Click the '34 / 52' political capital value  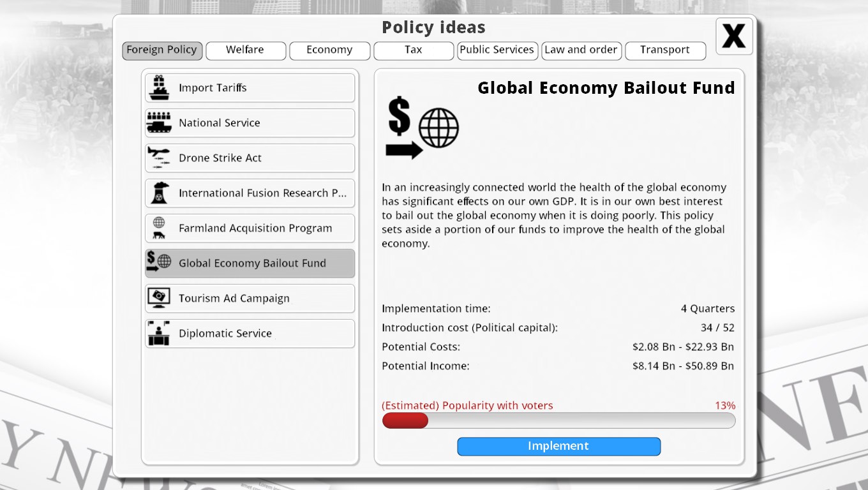[717, 328]
